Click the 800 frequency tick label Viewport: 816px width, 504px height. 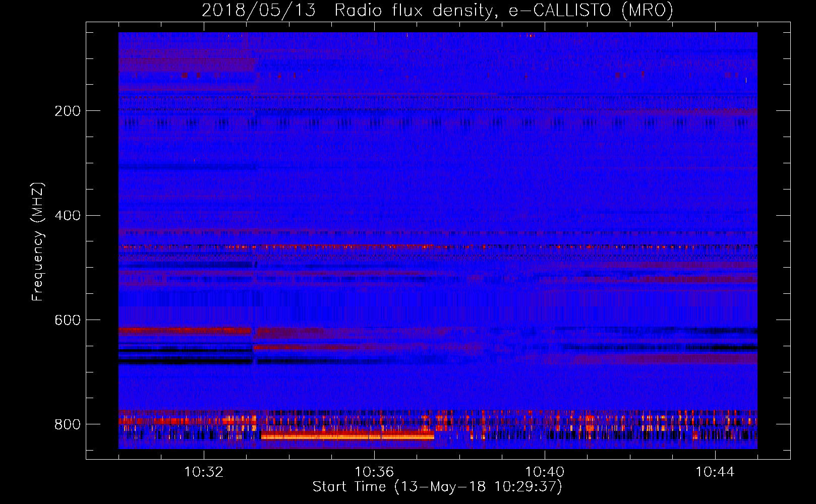(x=68, y=424)
